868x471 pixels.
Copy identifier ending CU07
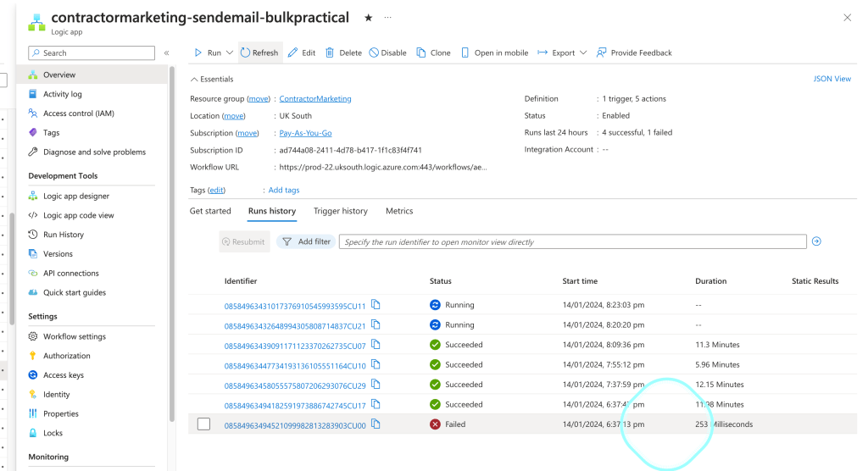click(x=376, y=344)
